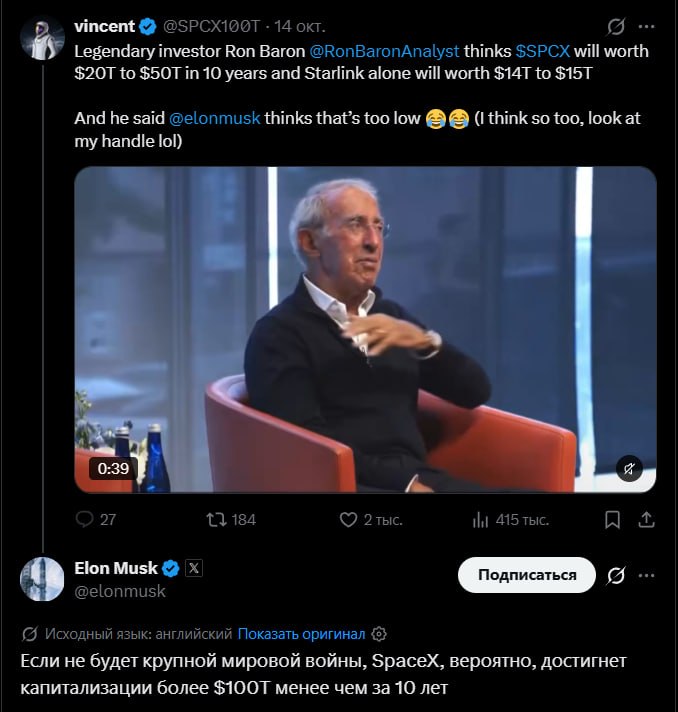This screenshot has height=712, width=678.
Task: Click the reply icon with 27 comments
Action: (x=84, y=519)
